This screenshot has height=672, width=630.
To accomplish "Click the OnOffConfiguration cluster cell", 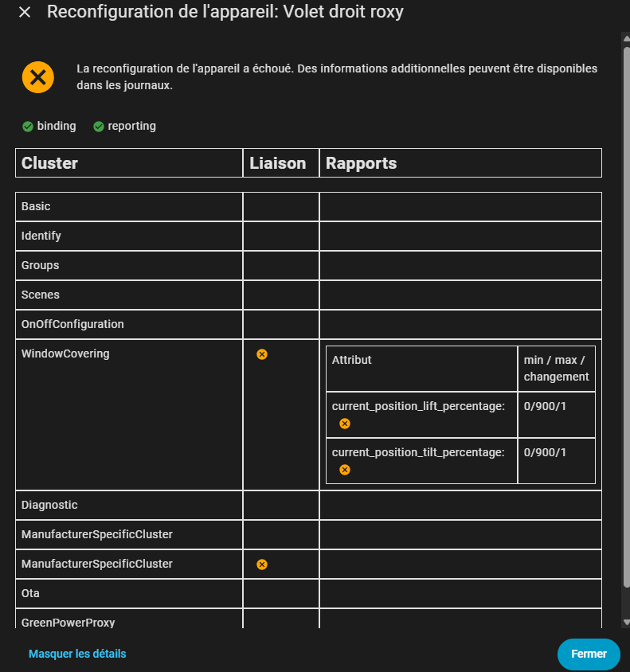I will click(x=72, y=325).
